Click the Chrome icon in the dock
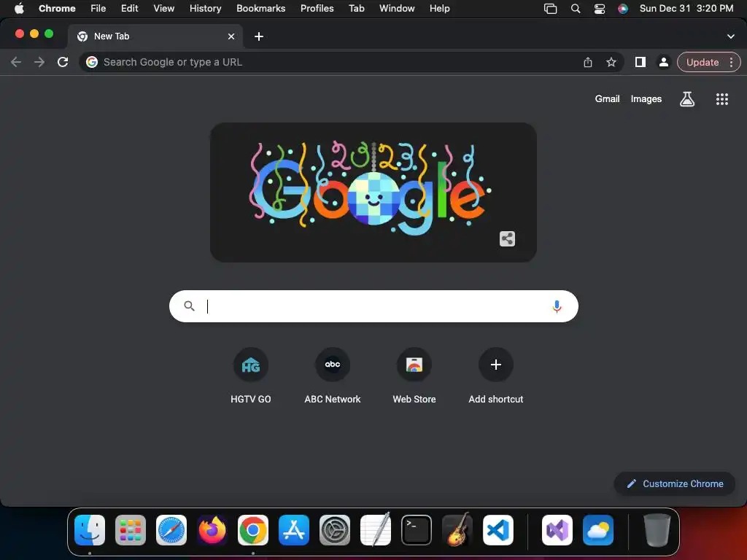 (x=253, y=530)
